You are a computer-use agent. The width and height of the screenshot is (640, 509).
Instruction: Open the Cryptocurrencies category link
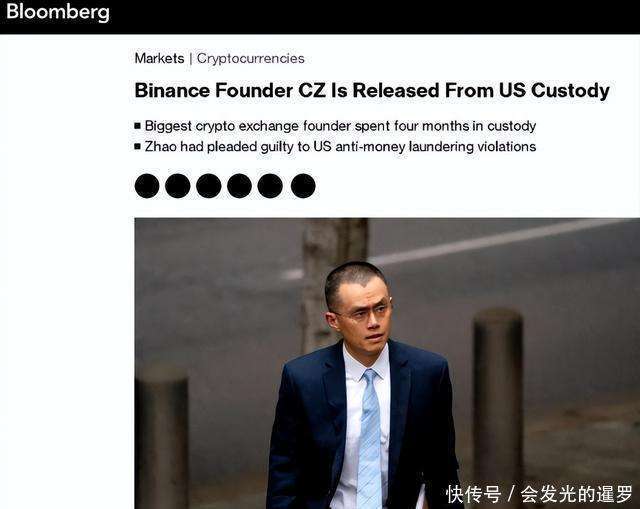point(251,58)
